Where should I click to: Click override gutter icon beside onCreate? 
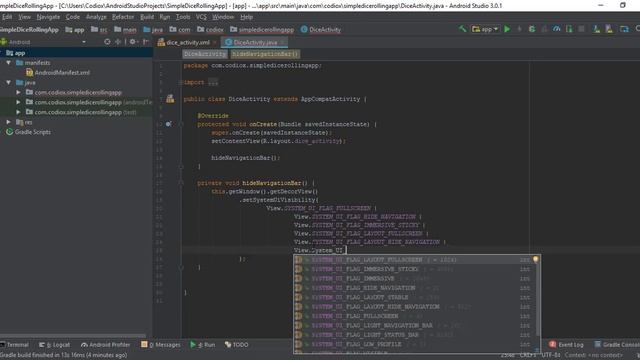[x=169, y=124]
